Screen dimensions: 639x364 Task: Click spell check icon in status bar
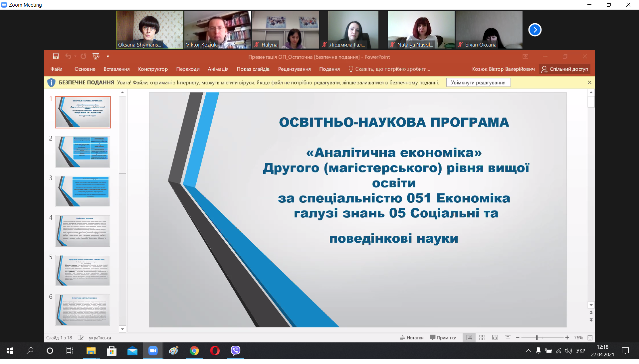[x=81, y=337]
